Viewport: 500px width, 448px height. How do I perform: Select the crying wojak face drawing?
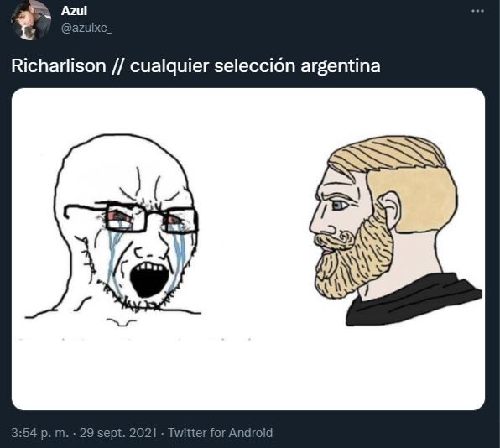coord(122,228)
